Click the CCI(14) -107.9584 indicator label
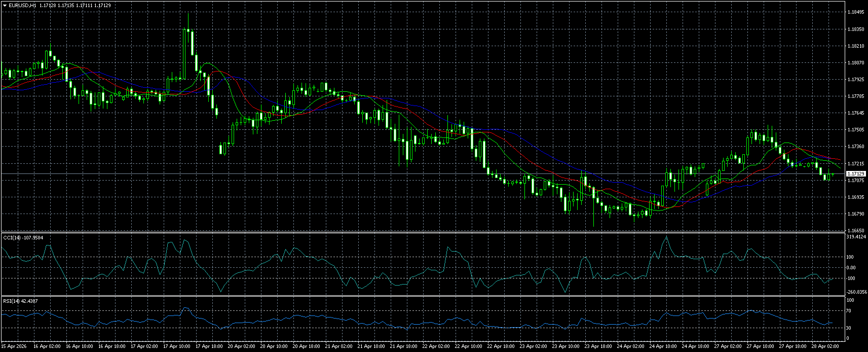This screenshot has width=868, height=352. pos(23,237)
